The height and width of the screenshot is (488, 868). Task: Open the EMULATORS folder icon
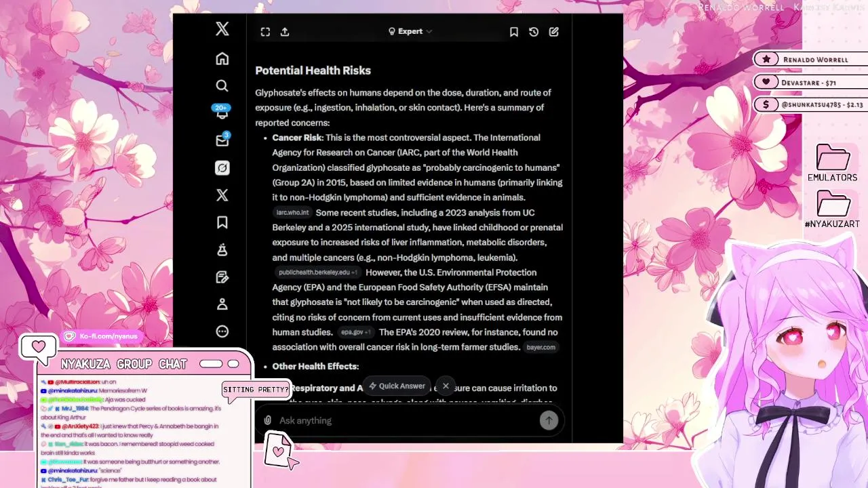click(833, 163)
